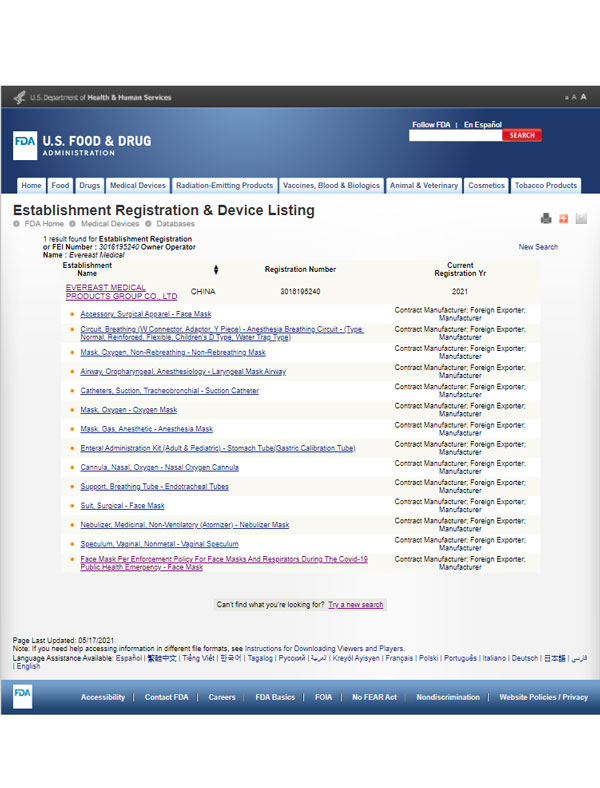
Task: Select Deutsch language assistance
Action: coord(525,658)
